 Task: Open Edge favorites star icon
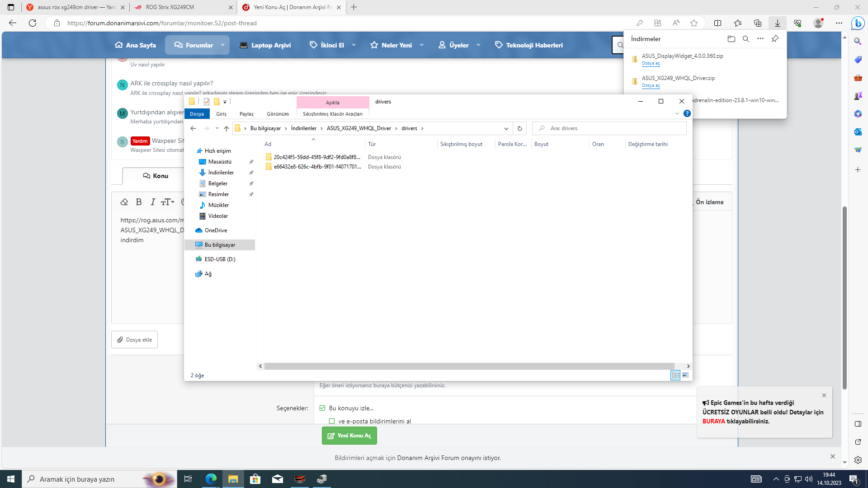point(738,23)
